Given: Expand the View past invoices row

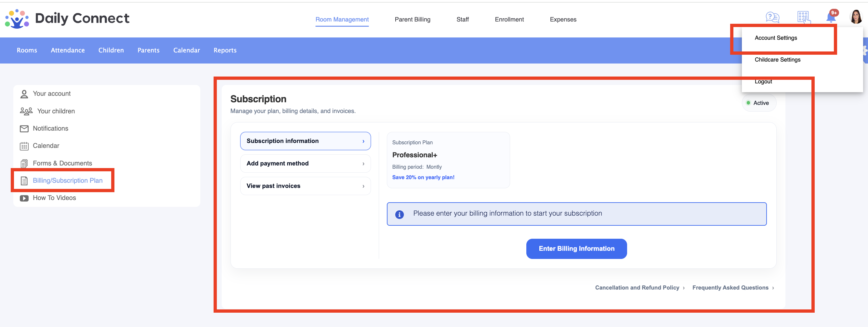Looking at the screenshot, I should pyautogui.click(x=305, y=186).
